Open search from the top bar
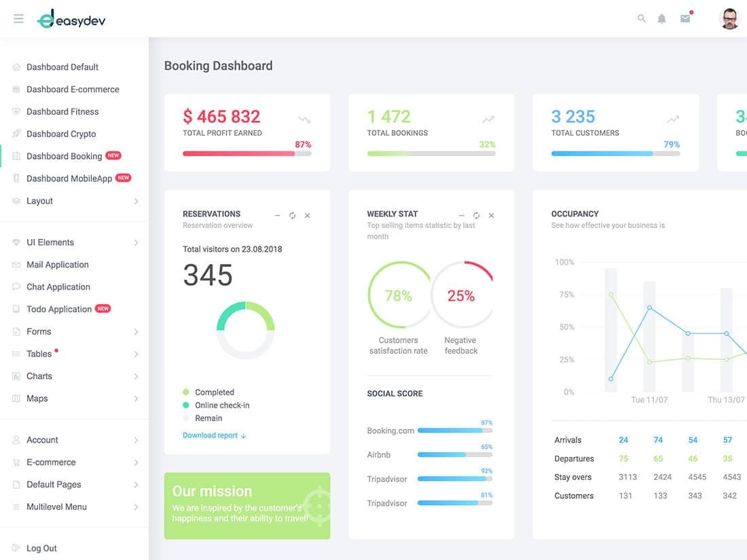Screen dimensions: 747x560 coord(641,18)
